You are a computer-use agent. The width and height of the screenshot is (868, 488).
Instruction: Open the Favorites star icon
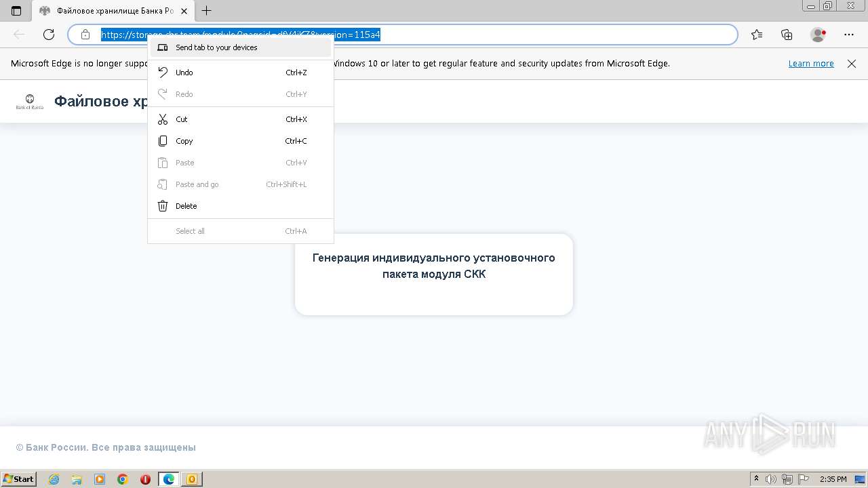pyautogui.click(x=757, y=35)
